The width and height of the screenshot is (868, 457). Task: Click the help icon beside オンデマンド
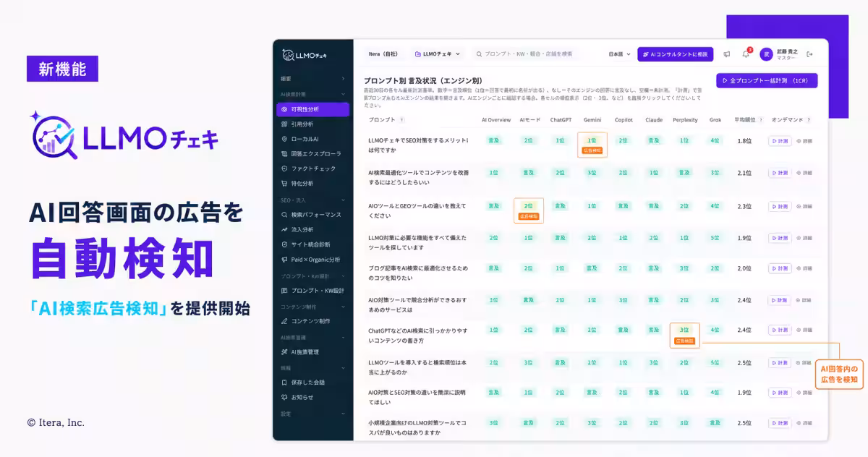[809, 120]
